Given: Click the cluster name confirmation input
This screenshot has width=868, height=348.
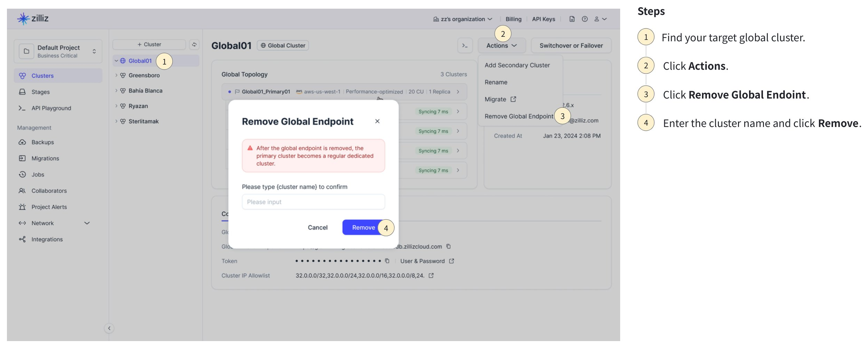Looking at the screenshot, I should coord(313,202).
